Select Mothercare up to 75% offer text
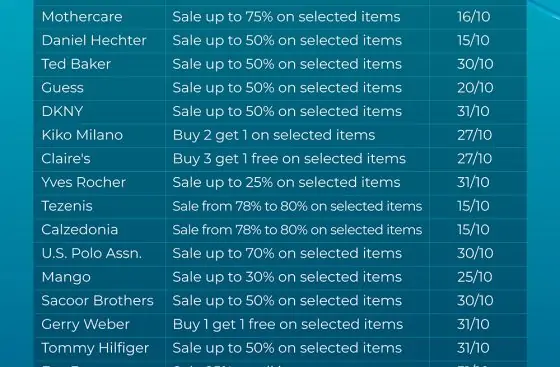This screenshot has width=560, height=367. click(x=286, y=17)
